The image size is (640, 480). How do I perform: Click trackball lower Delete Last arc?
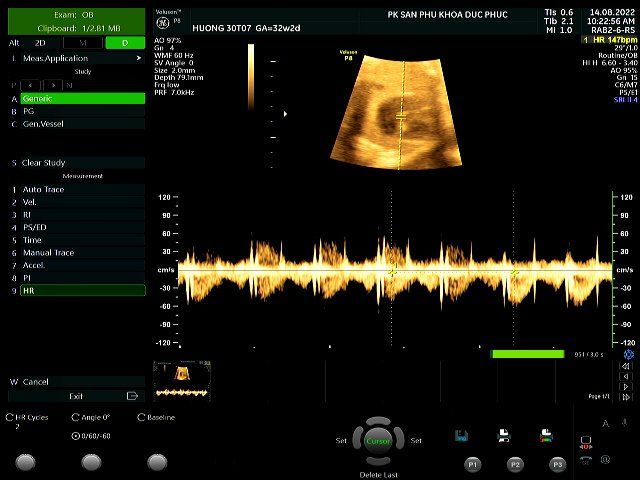click(x=378, y=461)
